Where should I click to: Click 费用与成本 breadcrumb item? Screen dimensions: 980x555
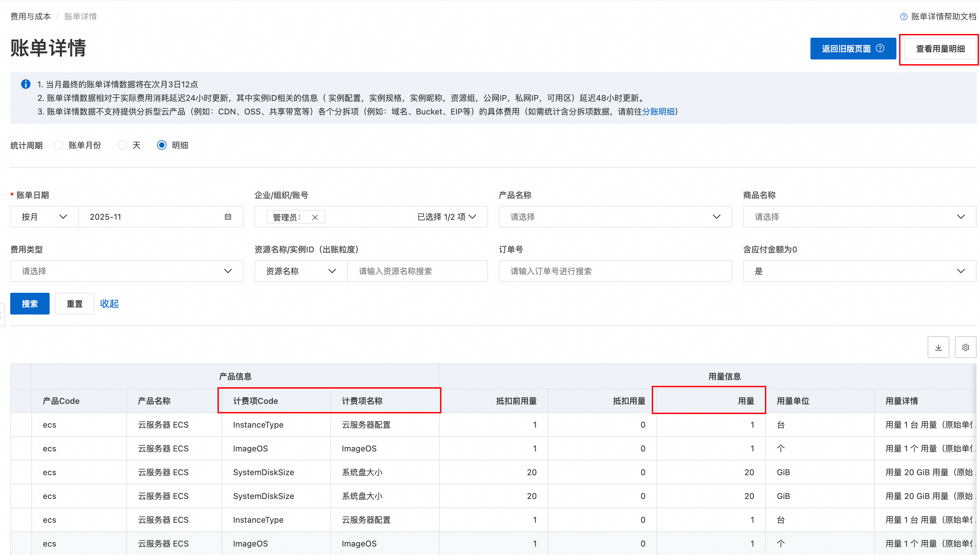pyautogui.click(x=31, y=16)
